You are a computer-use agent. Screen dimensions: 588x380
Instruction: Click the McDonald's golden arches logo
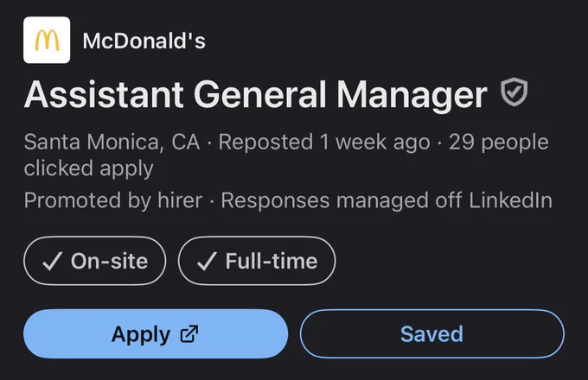click(x=47, y=40)
